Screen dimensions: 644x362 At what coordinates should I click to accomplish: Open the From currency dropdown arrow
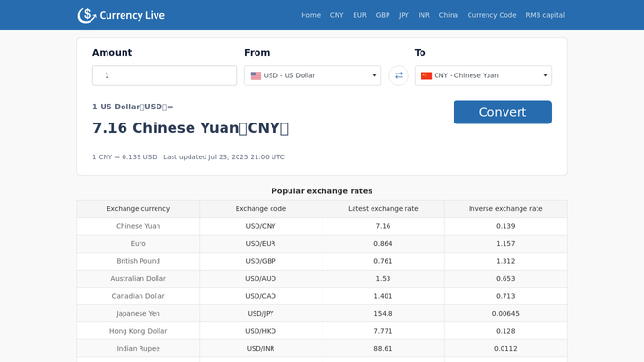(374, 75)
